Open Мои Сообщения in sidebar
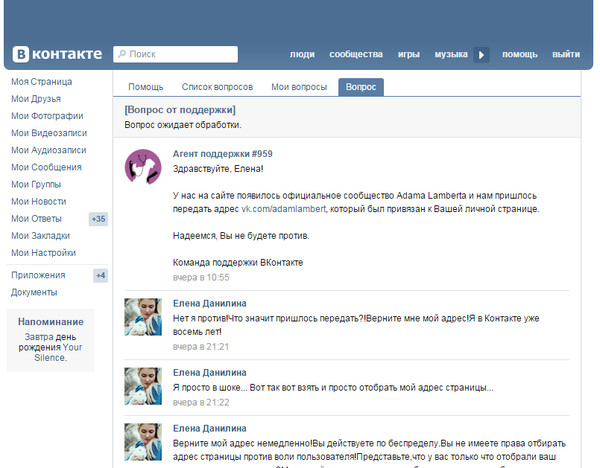 [x=46, y=167]
